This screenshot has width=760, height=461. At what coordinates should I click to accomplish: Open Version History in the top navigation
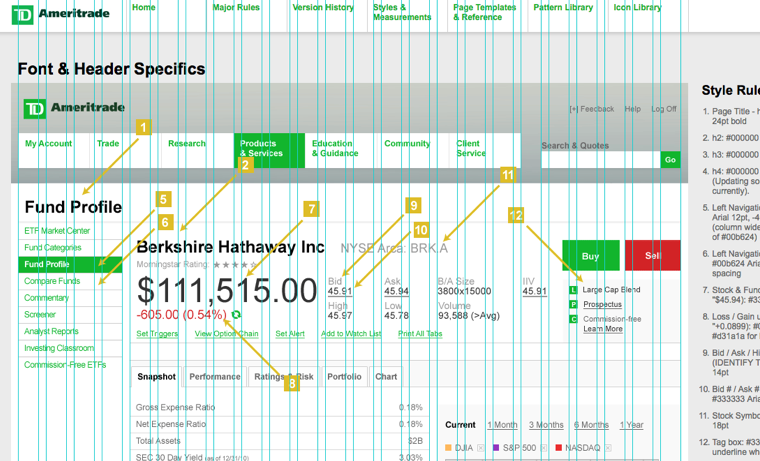323,7
